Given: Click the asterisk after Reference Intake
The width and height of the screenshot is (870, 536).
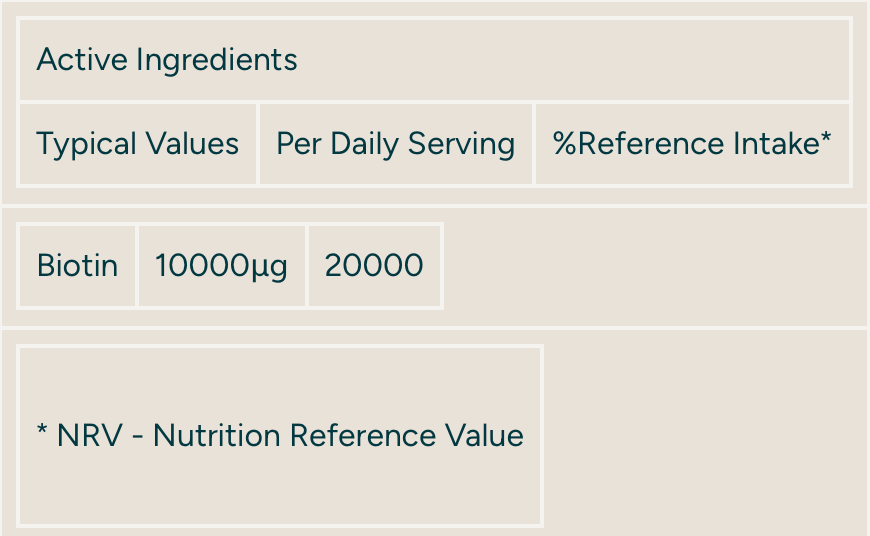Looking at the screenshot, I should pyautogui.click(x=826, y=140).
